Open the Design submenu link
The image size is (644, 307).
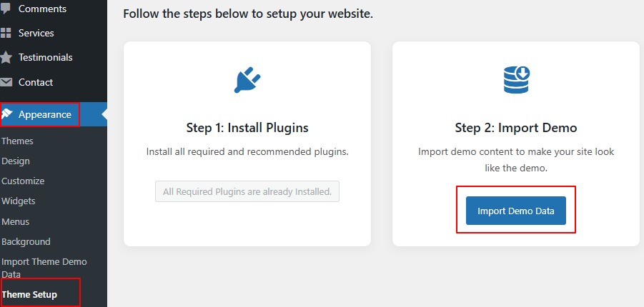pos(16,161)
